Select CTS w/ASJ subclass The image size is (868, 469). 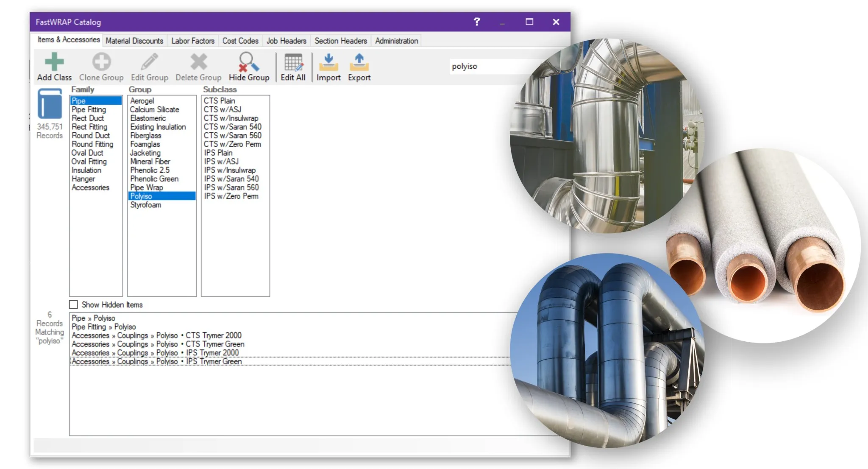tap(235, 109)
